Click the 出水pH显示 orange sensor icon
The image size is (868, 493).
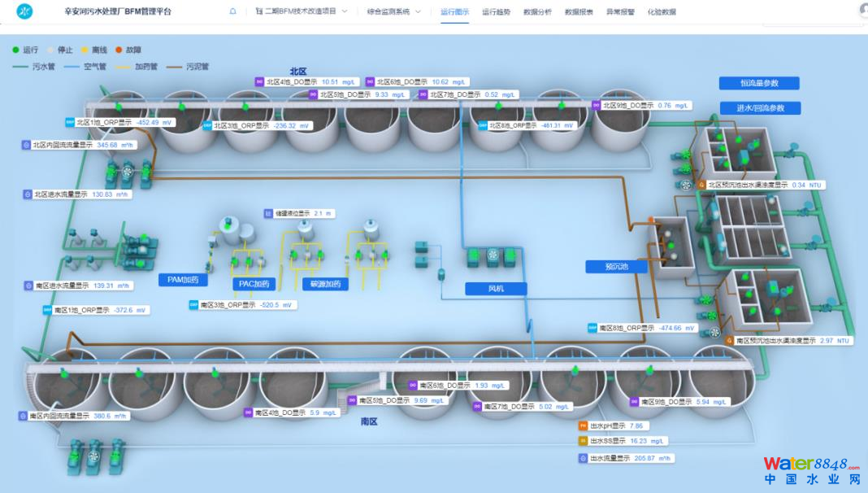[583, 425]
